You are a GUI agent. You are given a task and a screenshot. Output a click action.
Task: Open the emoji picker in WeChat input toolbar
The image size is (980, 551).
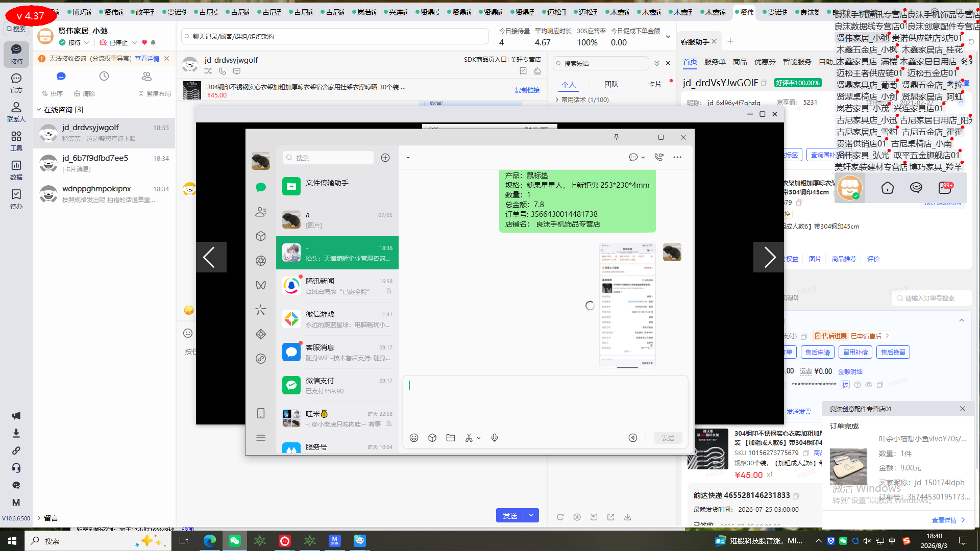point(414,438)
